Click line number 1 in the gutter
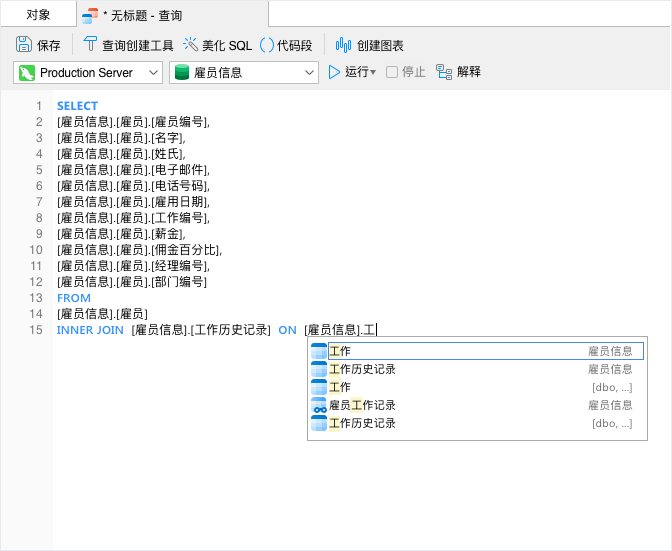672x551 pixels. click(39, 106)
